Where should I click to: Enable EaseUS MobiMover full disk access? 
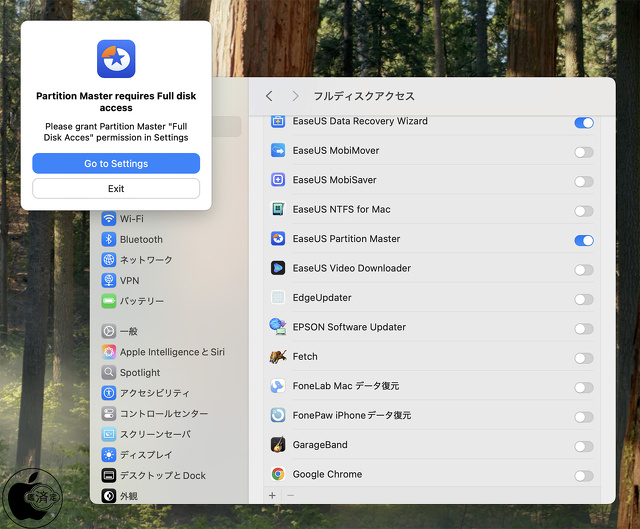click(x=584, y=152)
